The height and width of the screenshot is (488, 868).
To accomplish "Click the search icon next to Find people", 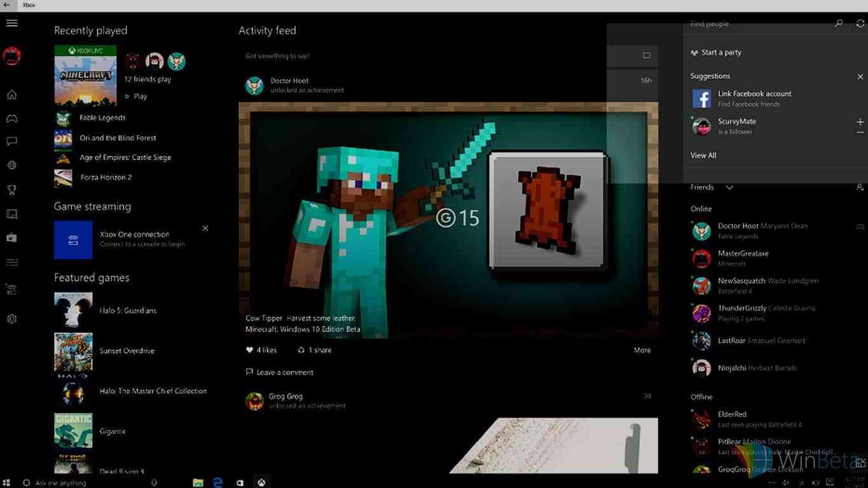I will click(x=839, y=23).
